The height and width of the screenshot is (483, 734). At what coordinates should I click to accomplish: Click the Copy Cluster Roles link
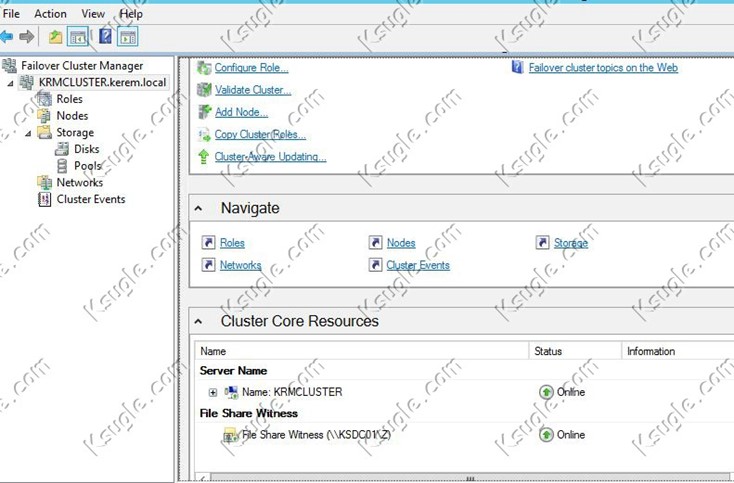point(260,135)
